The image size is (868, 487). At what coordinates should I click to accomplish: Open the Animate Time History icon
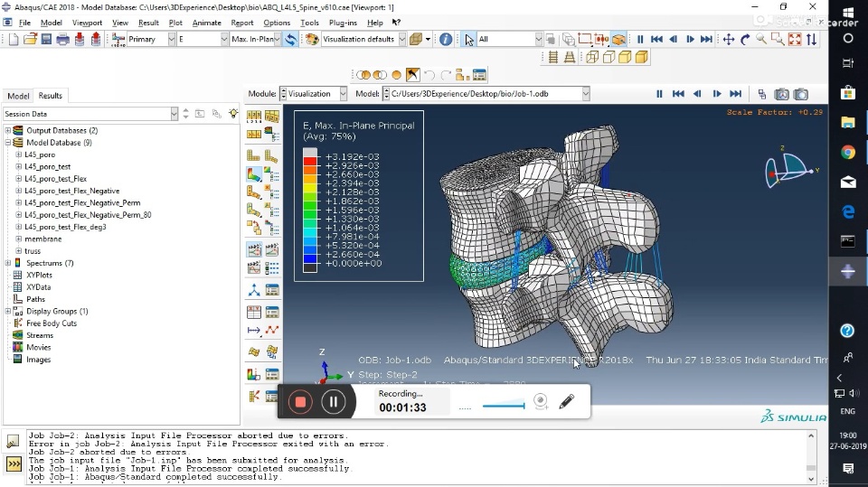pyautogui.click(x=271, y=250)
